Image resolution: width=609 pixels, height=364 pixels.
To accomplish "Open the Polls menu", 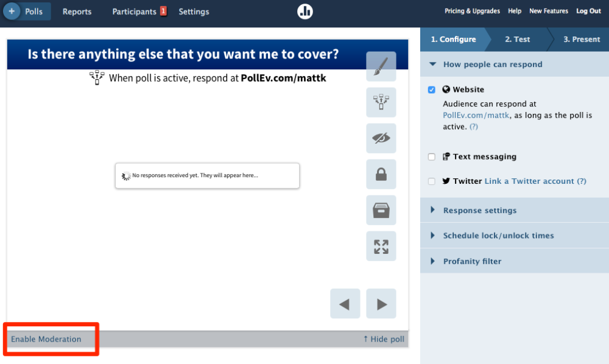I will pyautogui.click(x=33, y=12).
